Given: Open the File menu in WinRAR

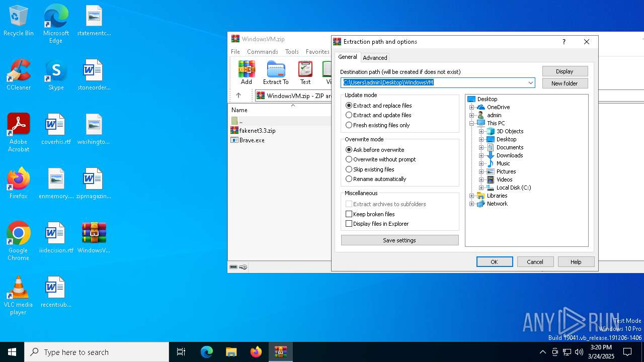Looking at the screenshot, I should point(235,52).
